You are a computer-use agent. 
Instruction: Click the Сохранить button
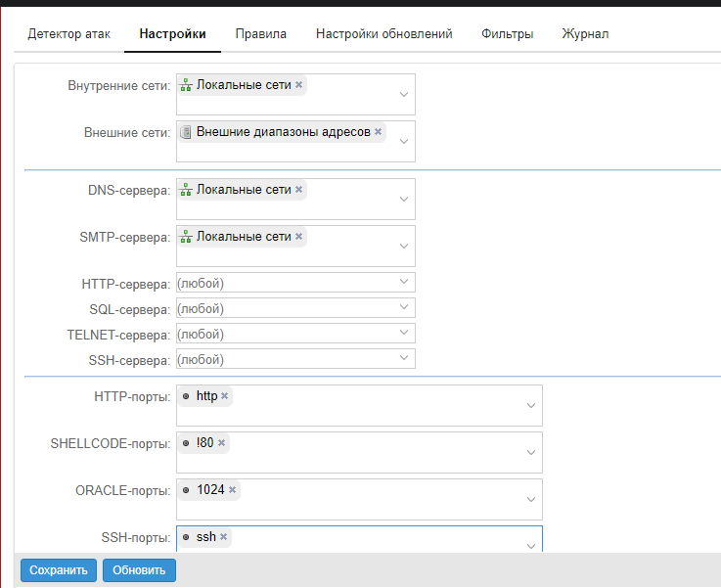click(x=59, y=570)
